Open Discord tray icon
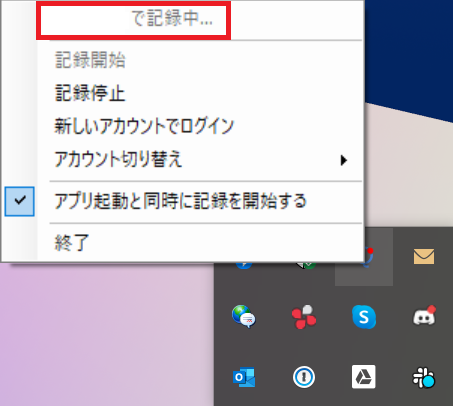The width and height of the screenshot is (453, 406). pos(424,316)
